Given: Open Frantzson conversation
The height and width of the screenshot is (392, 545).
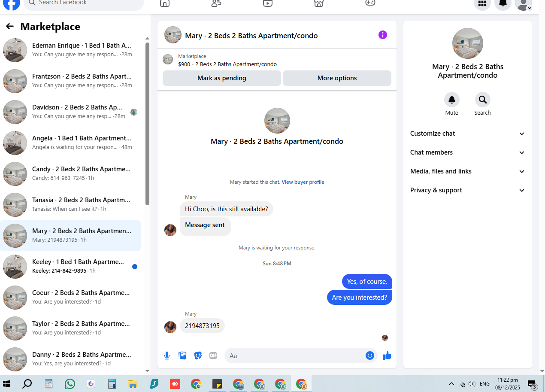Looking at the screenshot, I should click(x=70, y=81).
